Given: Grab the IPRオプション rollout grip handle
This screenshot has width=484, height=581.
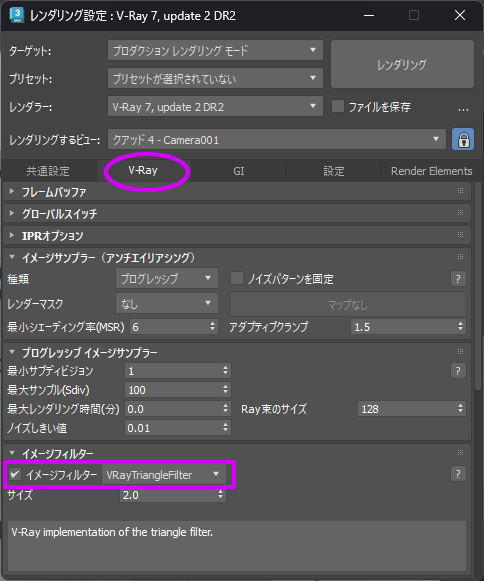Looking at the screenshot, I should coord(460,234).
